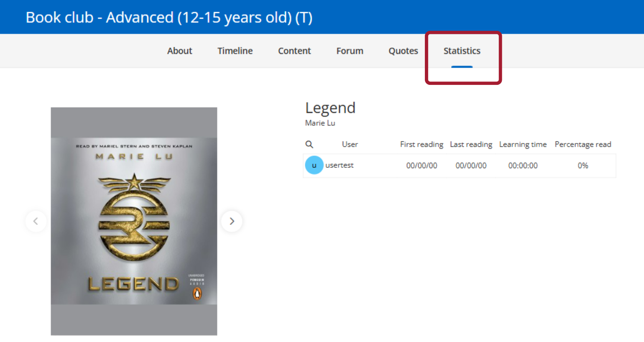Click the 00:00:00 learning time value
This screenshot has width=644, height=342.
[x=523, y=166]
